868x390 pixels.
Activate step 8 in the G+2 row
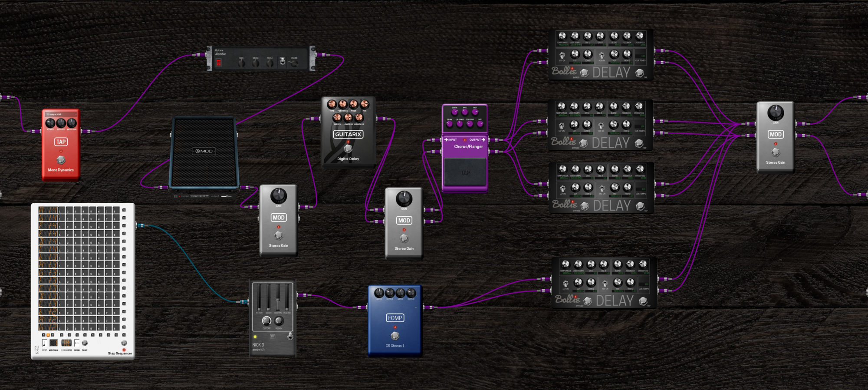coord(117,327)
